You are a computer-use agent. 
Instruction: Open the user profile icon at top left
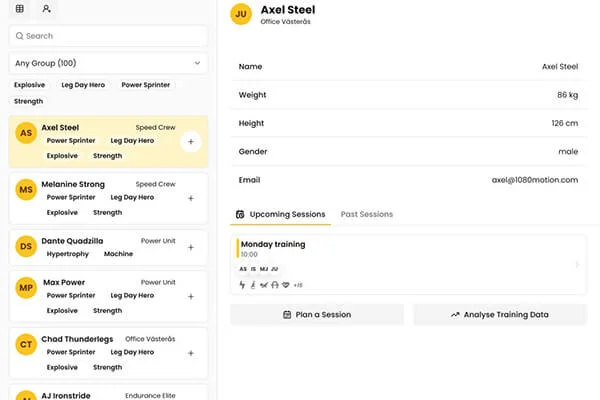pos(46,8)
